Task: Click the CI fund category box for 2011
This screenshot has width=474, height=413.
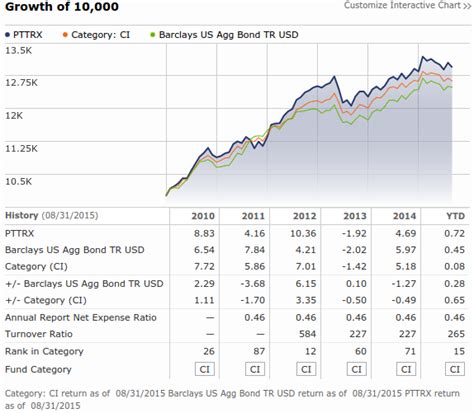Action: coord(255,369)
